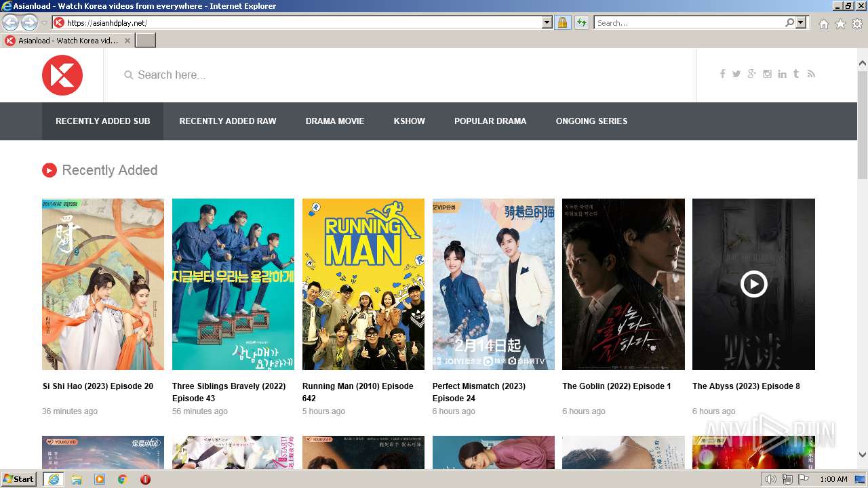Click the address bar URL field
The width and height of the screenshot is (868, 488).
click(x=304, y=23)
